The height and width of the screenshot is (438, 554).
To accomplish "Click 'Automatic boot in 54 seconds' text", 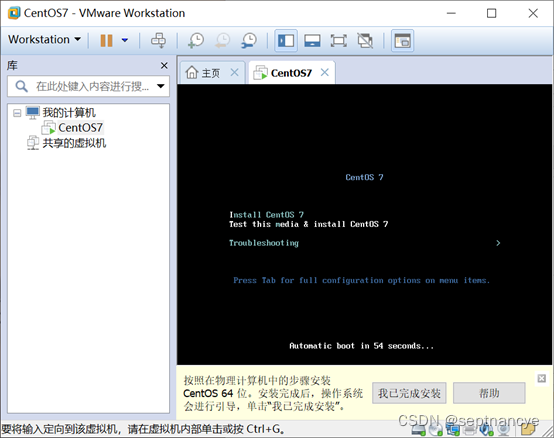I will pos(361,346).
